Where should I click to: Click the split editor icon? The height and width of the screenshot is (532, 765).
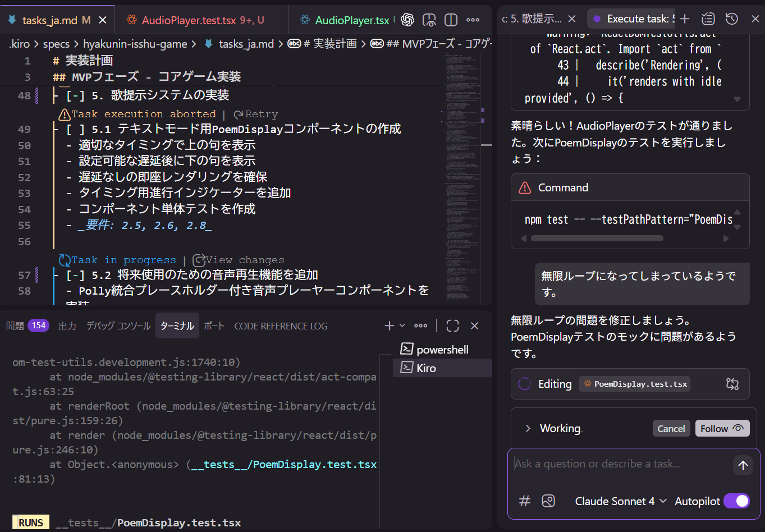point(451,20)
